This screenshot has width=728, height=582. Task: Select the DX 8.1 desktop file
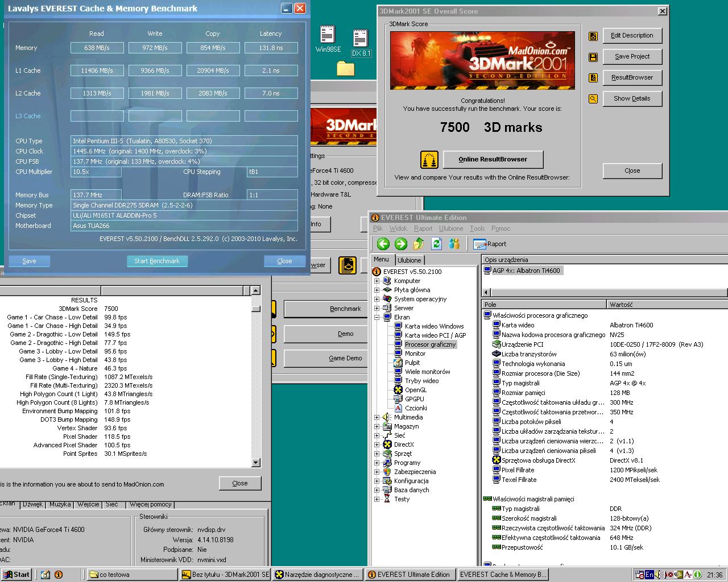[361, 43]
